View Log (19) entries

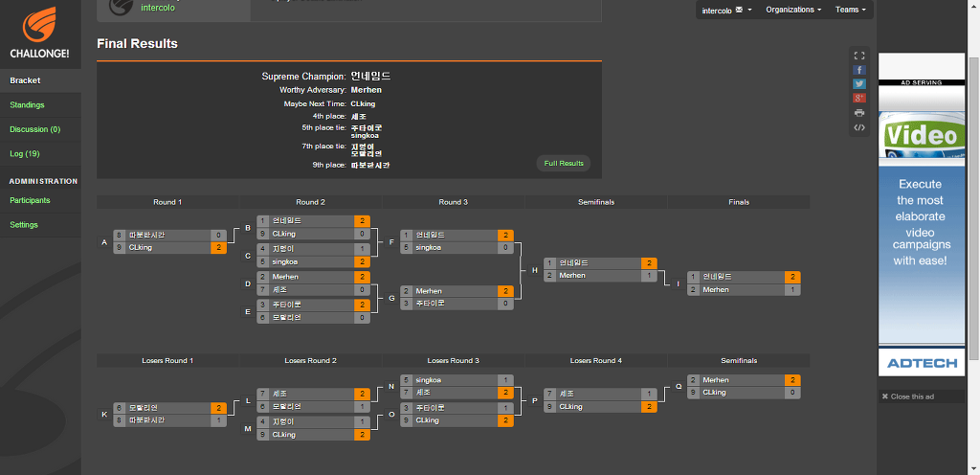coord(25,153)
